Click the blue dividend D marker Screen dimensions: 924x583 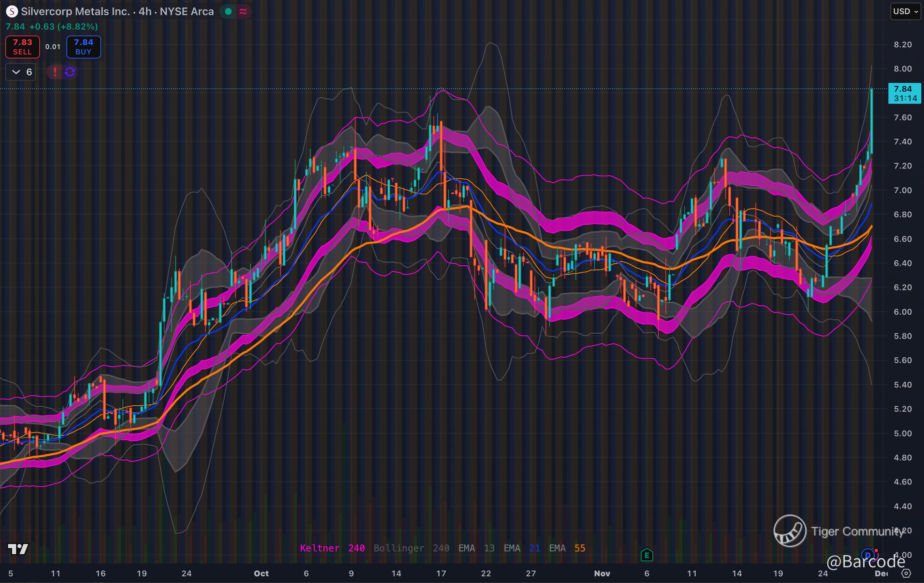[868, 554]
